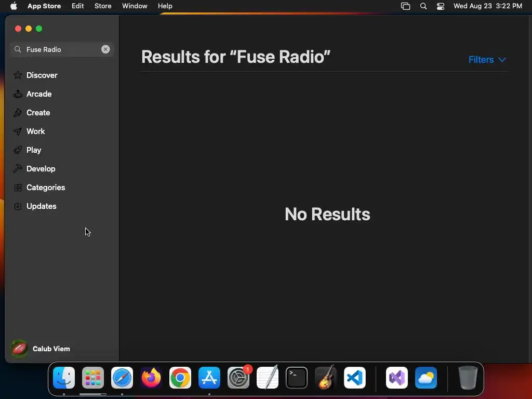Open Finder from the Dock
This screenshot has height=399, width=532.
(x=64, y=378)
